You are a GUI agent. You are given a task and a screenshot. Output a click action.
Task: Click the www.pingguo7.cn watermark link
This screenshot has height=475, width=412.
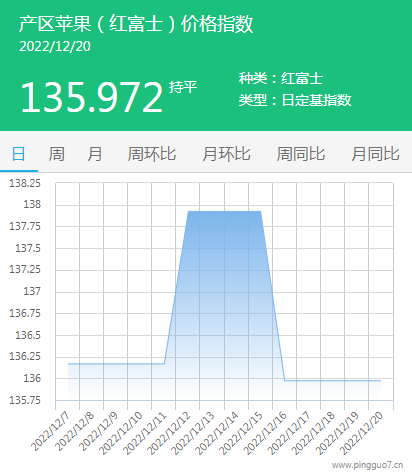pos(367,465)
